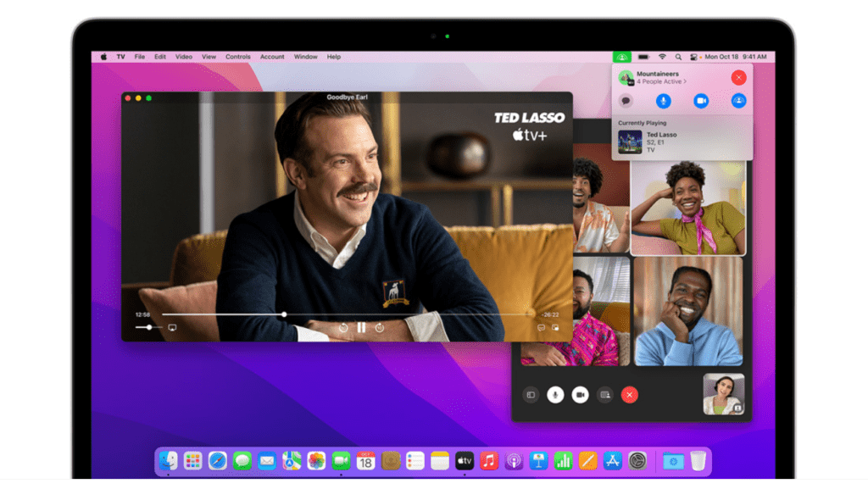Open System Preferences from the Dock

637,461
